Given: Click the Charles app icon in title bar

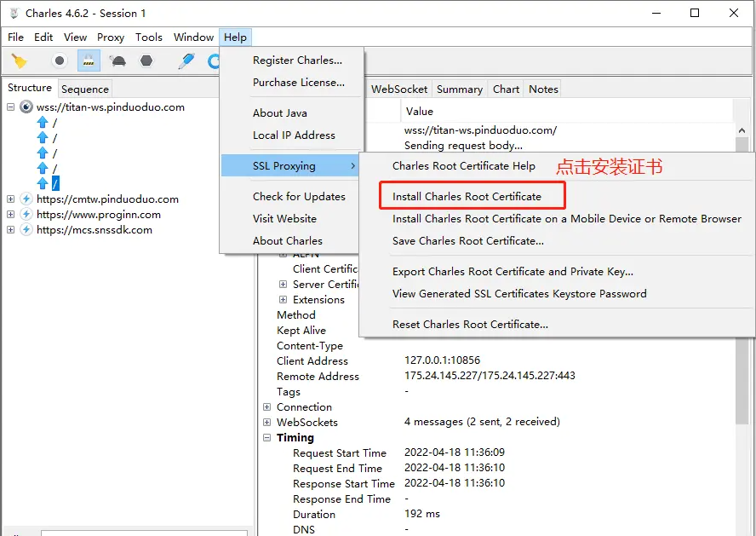Looking at the screenshot, I should click(x=14, y=13).
